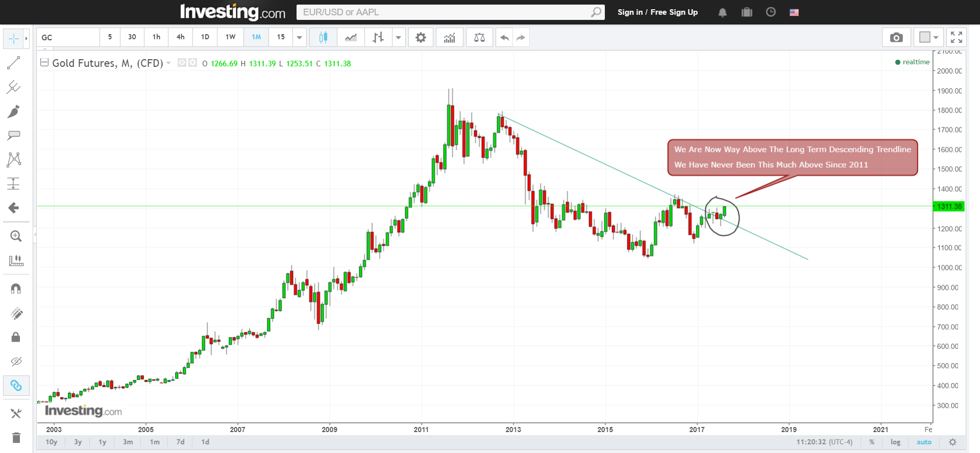Switch to 1h interval
The height and width of the screenshot is (453, 980).
(x=156, y=37)
